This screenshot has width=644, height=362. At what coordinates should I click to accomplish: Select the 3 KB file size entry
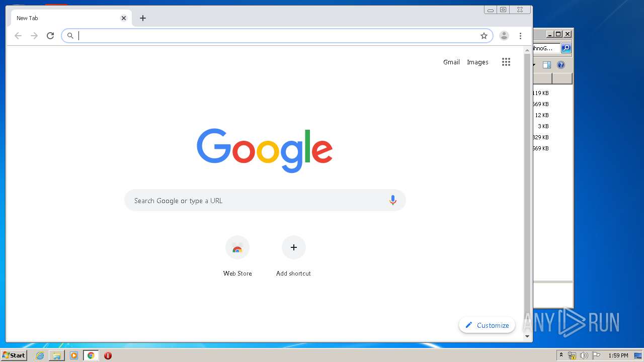pyautogui.click(x=543, y=126)
